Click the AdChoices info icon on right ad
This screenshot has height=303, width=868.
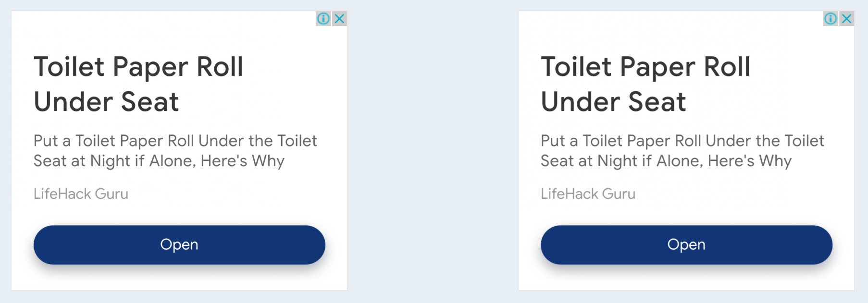pyautogui.click(x=831, y=19)
